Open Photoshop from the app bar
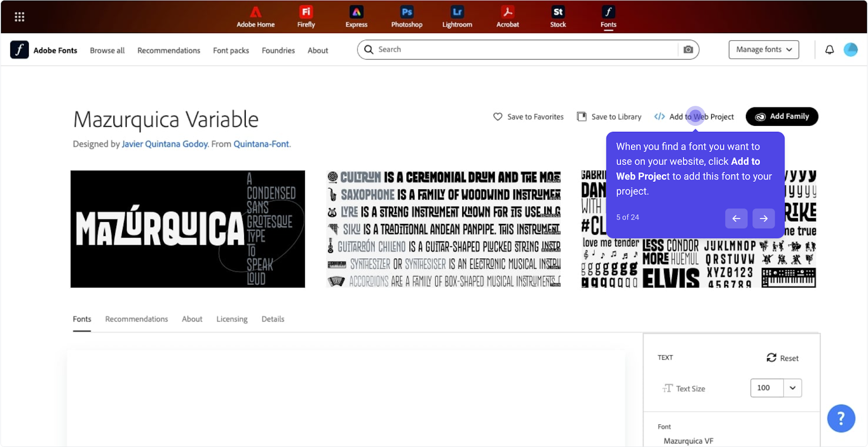Image resolution: width=868 pixels, height=447 pixels. click(x=406, y=17)
